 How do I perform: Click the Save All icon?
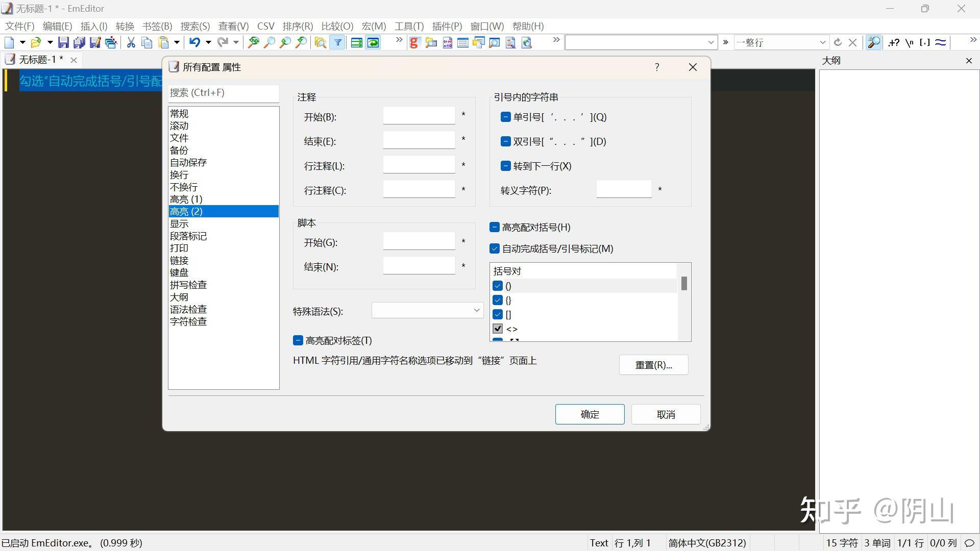[x=79, y=42]
